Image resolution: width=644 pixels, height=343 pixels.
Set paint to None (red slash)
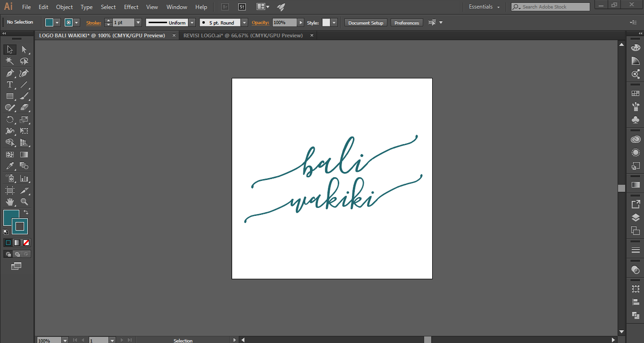point(26,242)
